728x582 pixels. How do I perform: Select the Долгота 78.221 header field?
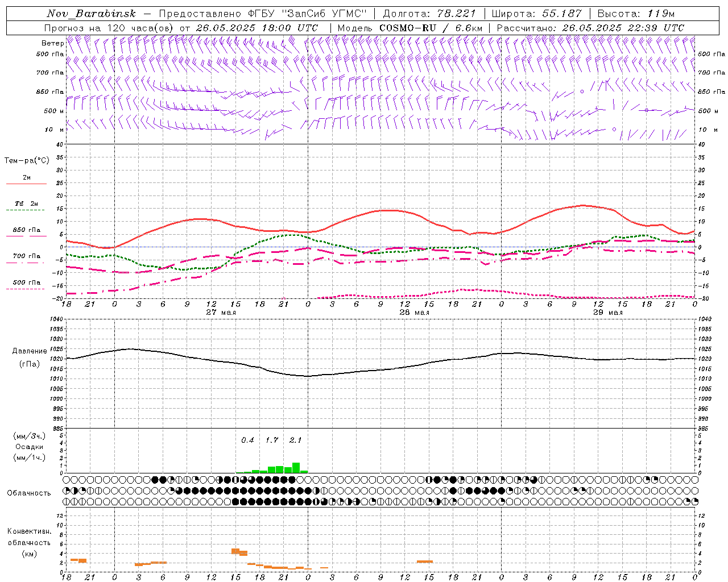(x=429, y=14)
